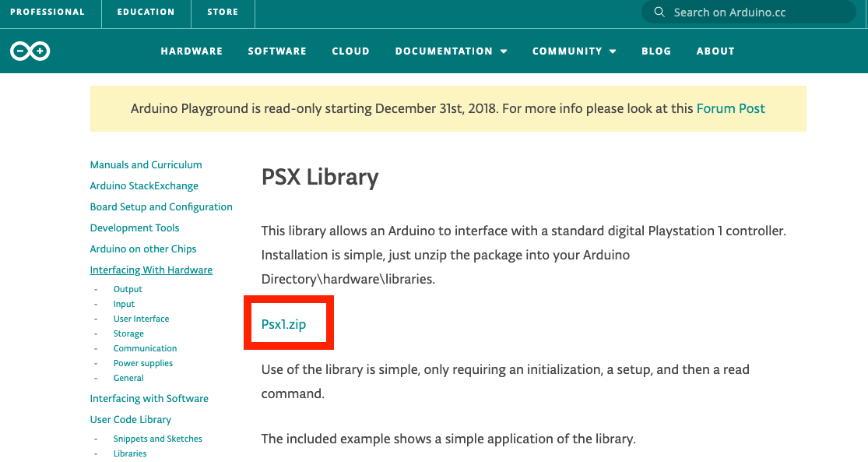Expand the Documentation dropdown arrow

(504, 51)
